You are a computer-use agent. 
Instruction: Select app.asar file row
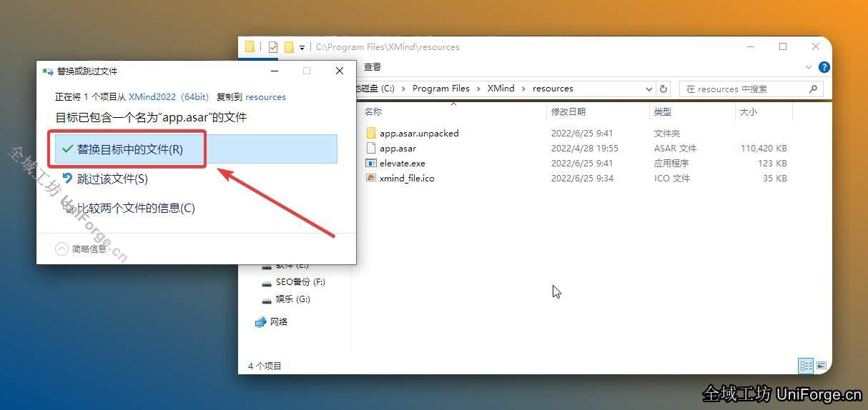coord(577,149)
